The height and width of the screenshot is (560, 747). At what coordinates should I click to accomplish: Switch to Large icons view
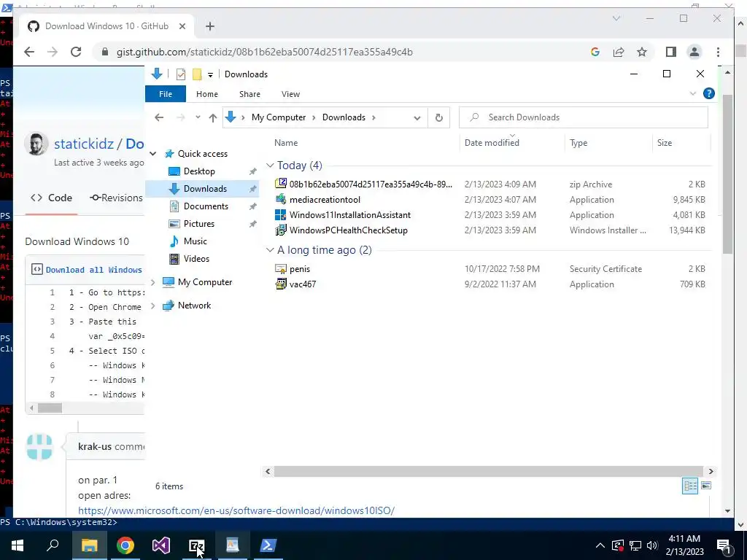(706, 486)
